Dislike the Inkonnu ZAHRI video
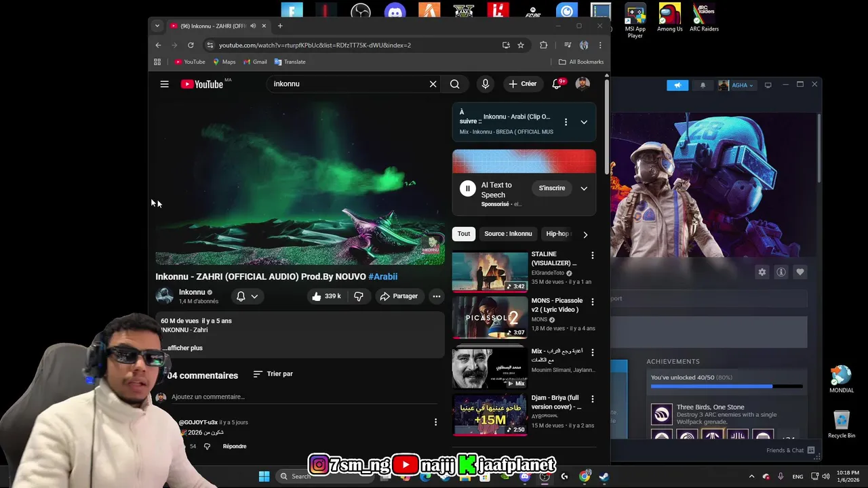 (x=359, y=296)
